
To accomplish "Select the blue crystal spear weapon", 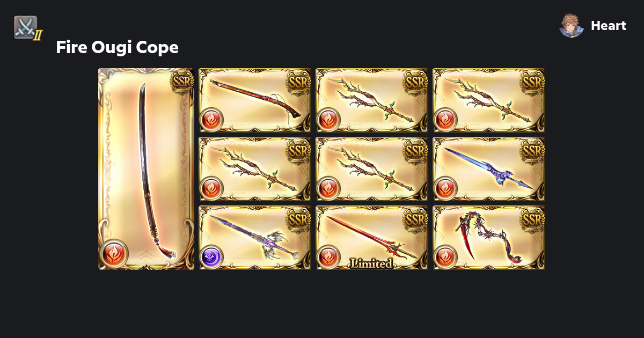I will [489, 169].
